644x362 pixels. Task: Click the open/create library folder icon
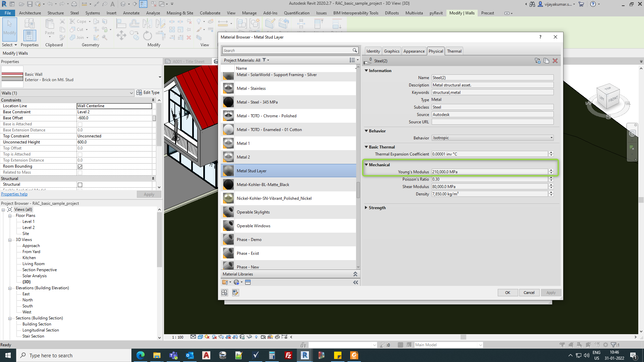[x=225, y=282]
